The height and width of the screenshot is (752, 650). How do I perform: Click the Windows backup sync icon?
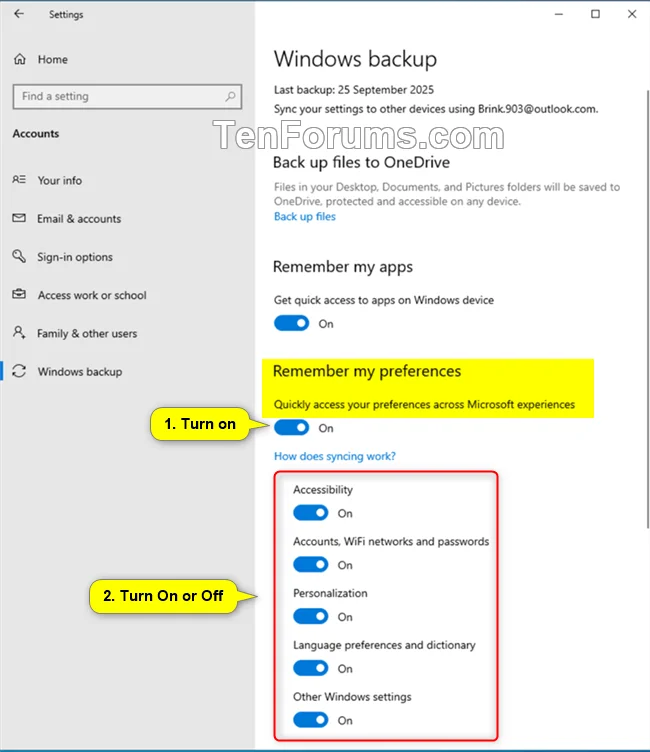pyautogui.click(x=19, y=371)
